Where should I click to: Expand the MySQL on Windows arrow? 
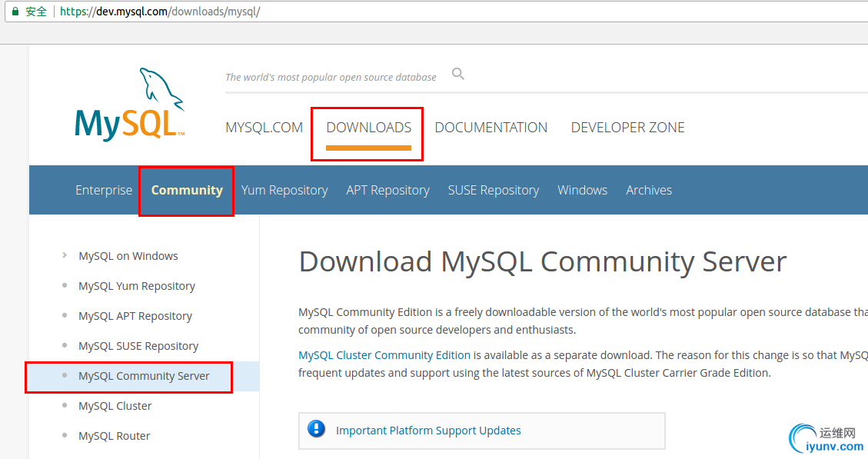(x=65, y=255)
